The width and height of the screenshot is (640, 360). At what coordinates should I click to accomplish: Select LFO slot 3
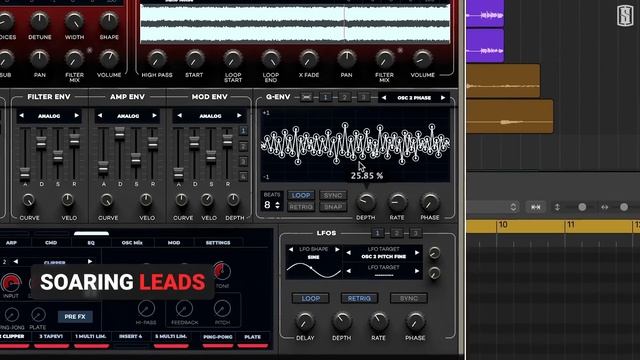pos(415,233)
